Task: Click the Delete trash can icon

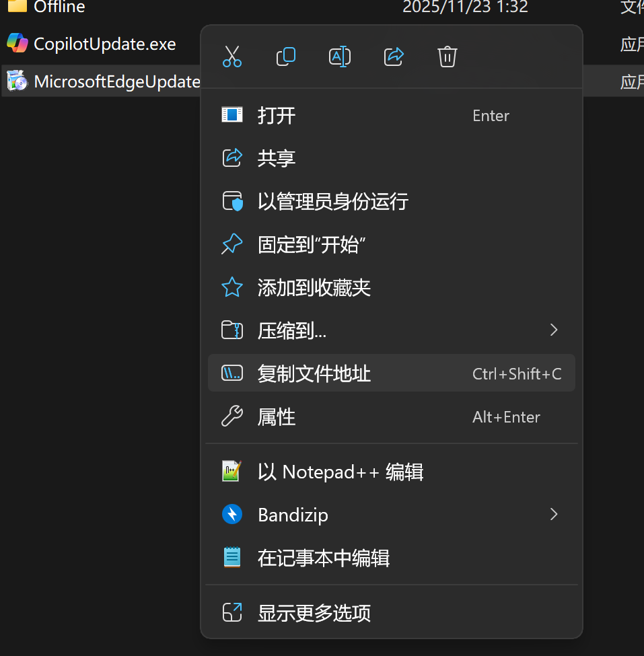Action: 448,57
